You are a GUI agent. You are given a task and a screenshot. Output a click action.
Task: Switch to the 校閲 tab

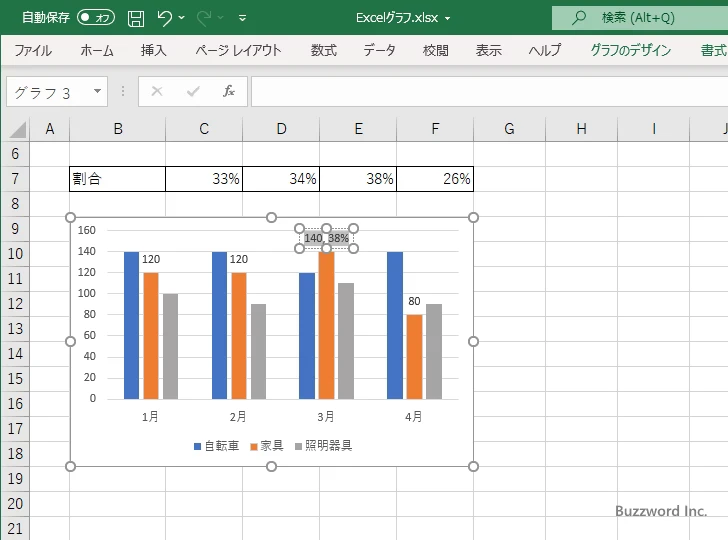click(436, 50)
